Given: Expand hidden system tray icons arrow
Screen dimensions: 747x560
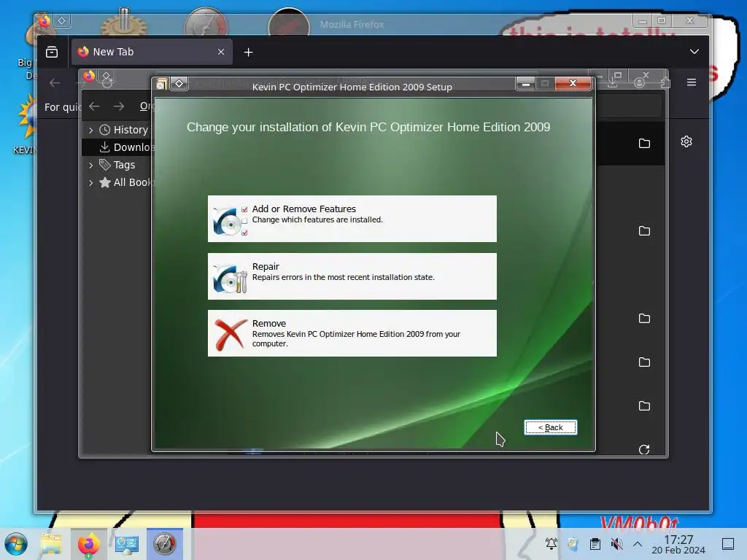Looking at the screenshot, I should point(638,544).
